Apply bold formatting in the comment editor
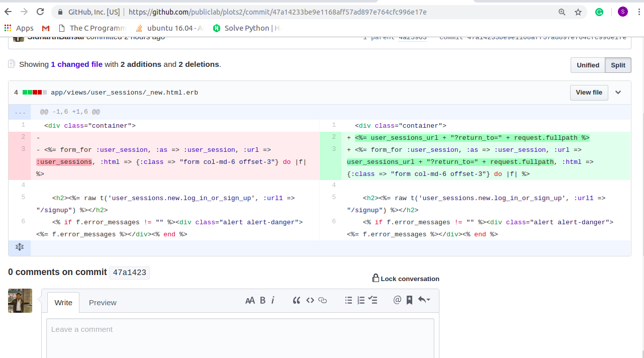Image resolution: width=644 pixels, height=358 pixels. click(x=262, y=300)
